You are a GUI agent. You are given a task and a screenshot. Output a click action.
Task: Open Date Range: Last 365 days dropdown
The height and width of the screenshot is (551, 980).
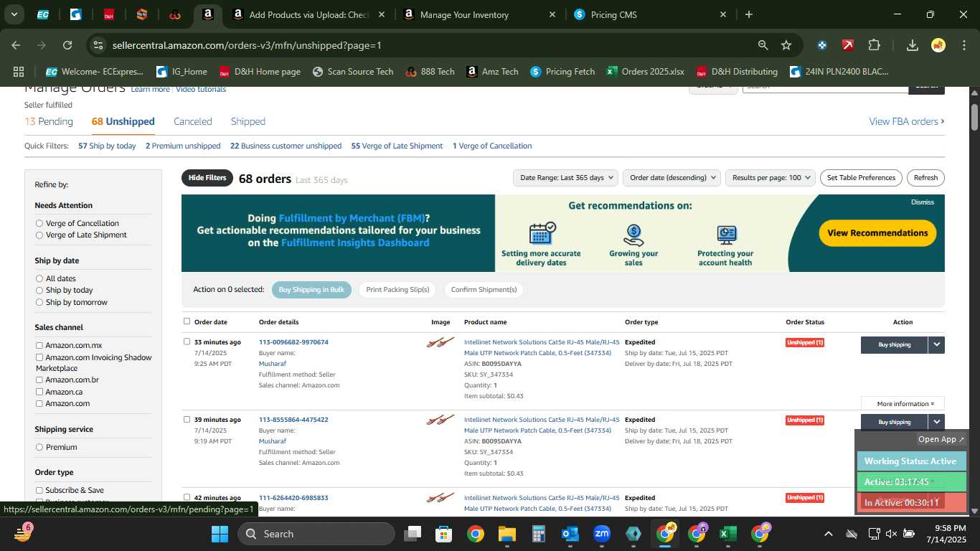(567, 177)
